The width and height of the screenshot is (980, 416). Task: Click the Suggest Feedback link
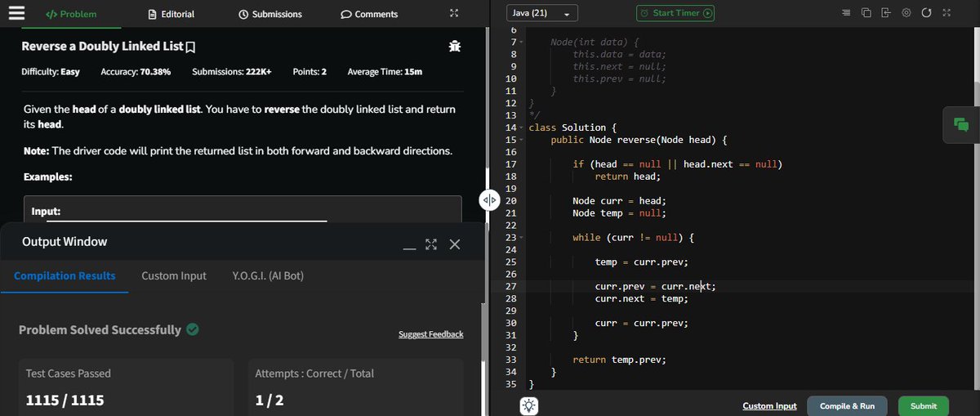pos(430,334)
